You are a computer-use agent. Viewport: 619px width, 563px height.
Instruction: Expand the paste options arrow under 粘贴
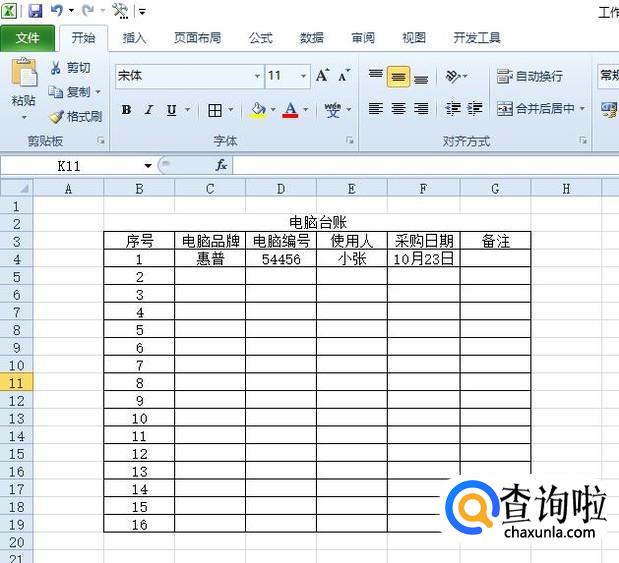[x=24, y=117]
